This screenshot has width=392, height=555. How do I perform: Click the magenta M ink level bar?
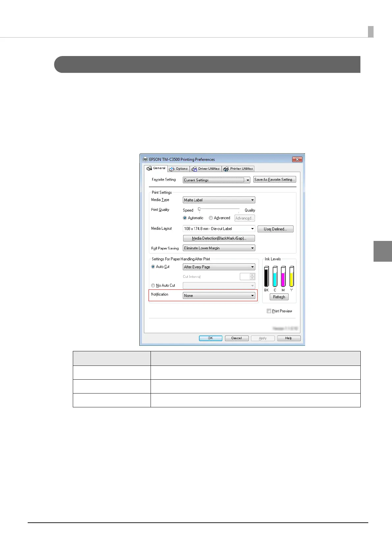[x=283, y=277]
